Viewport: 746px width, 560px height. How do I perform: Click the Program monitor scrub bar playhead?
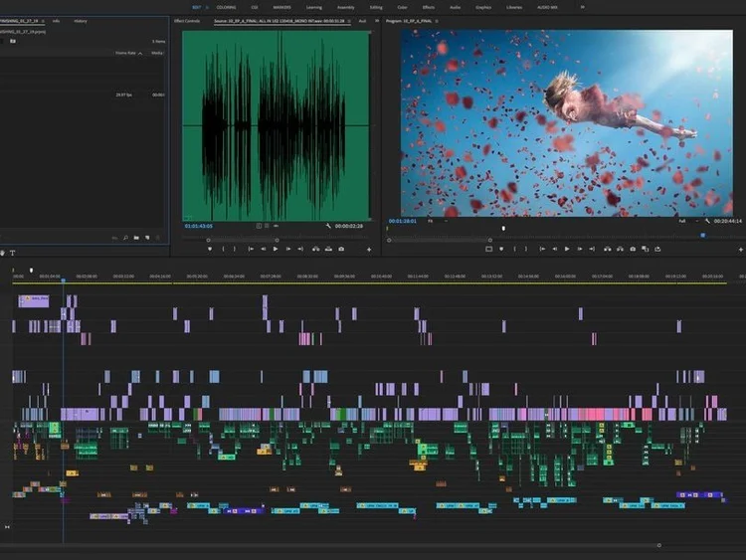pyautogui.click(x=503, y=229)
